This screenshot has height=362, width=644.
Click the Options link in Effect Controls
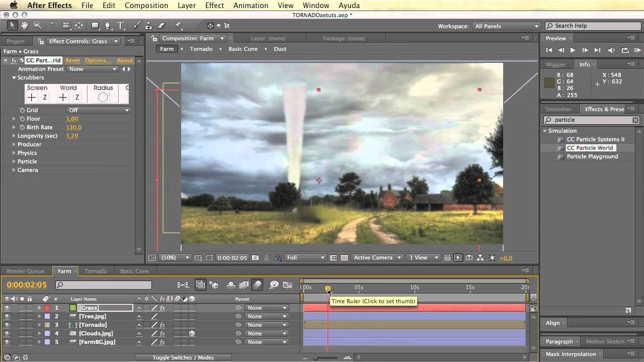point(98,60)
